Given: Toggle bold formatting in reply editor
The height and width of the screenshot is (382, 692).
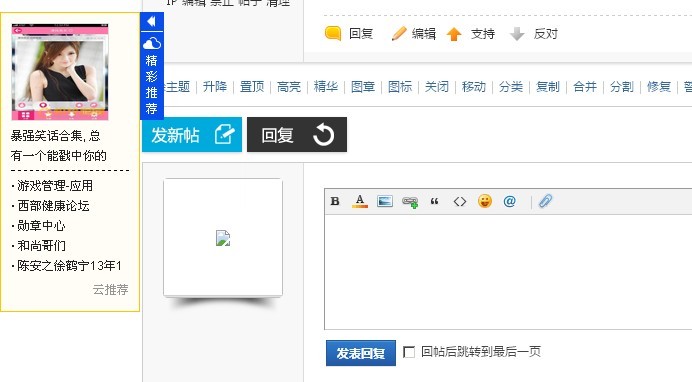Looking at the screenshot, I should 335,202.
